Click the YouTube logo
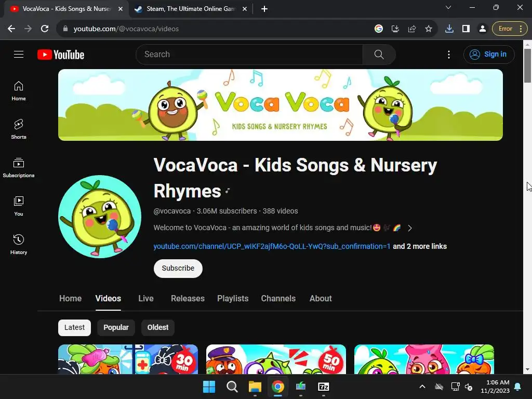 point(61,55)
